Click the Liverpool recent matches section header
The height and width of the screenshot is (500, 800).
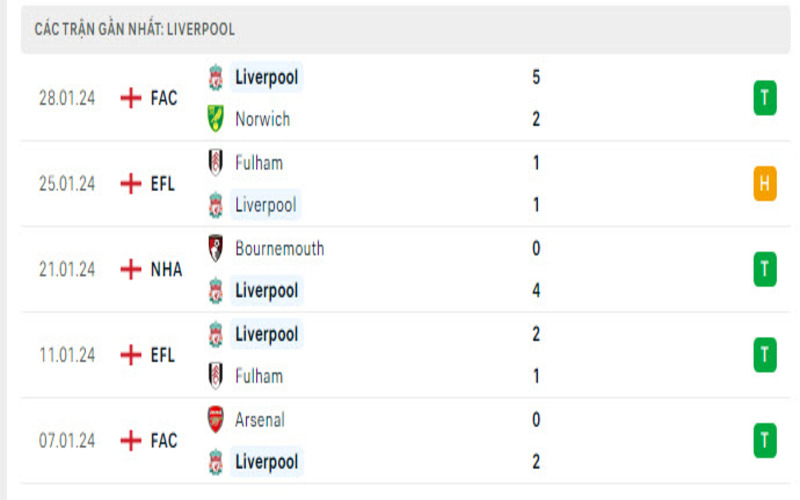(135, 30)
